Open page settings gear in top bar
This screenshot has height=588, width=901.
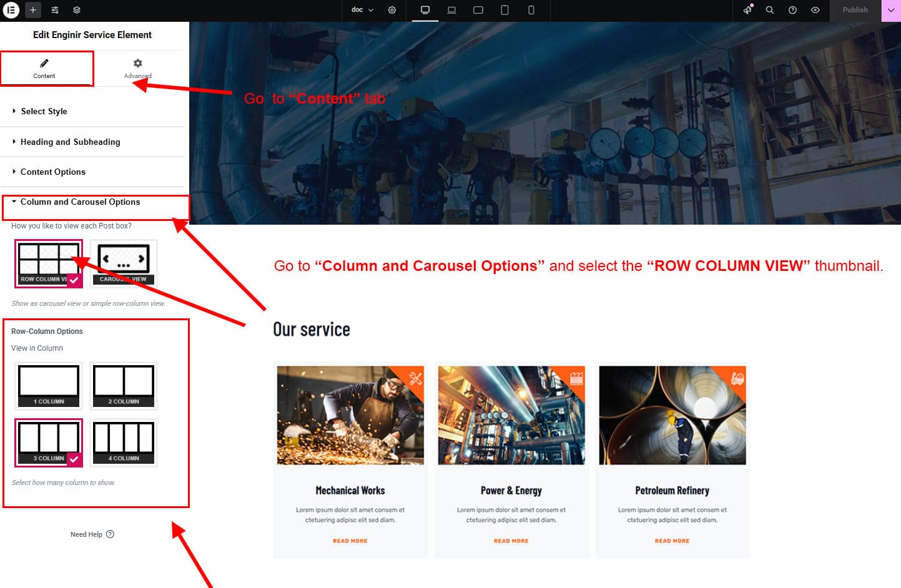392,10
